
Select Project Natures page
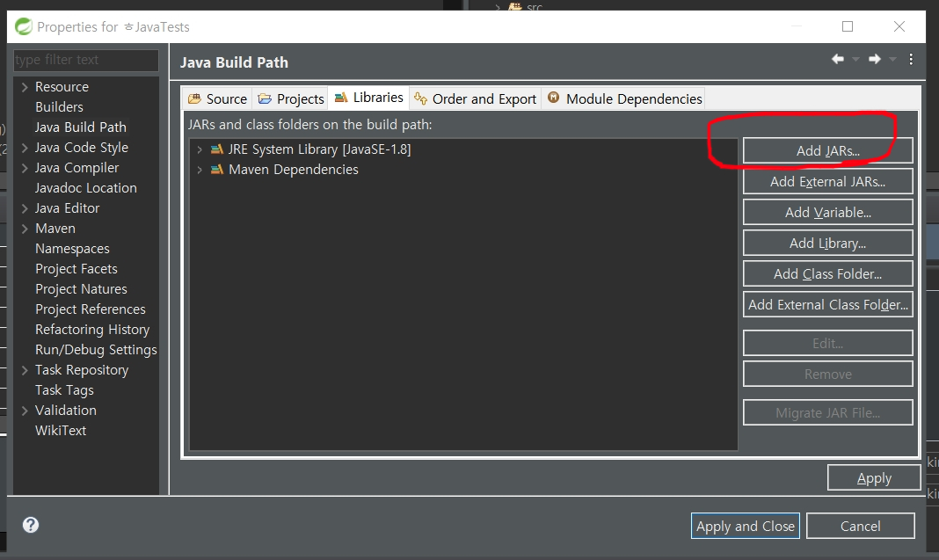tap(81, 289)
